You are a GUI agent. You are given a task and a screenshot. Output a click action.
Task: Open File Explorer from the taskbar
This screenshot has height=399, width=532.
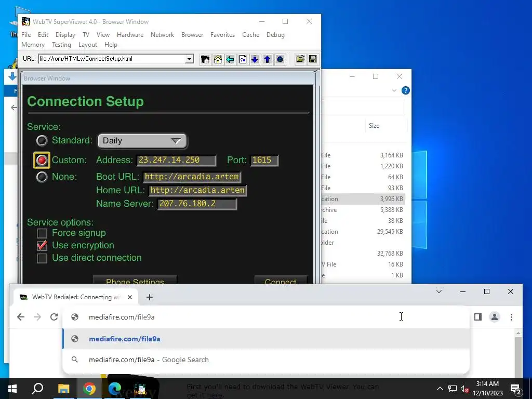click(63, 389)
